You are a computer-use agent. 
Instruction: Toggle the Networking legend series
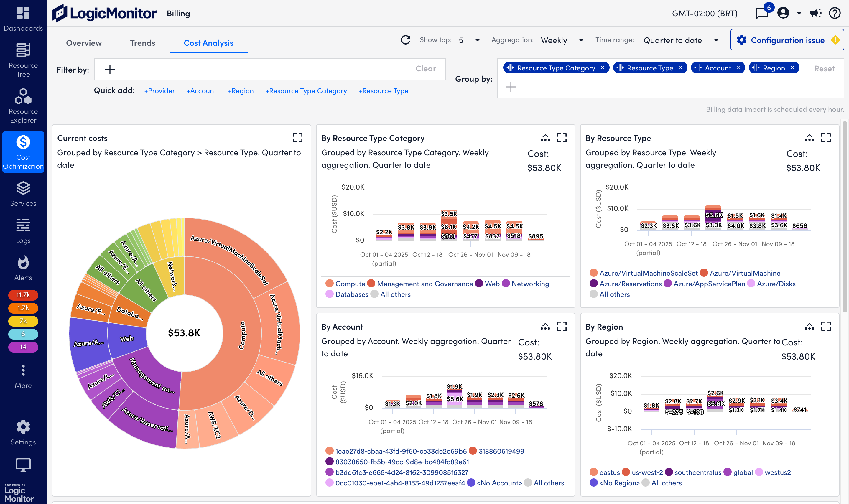pyautogui.click(x=525, y=284)
